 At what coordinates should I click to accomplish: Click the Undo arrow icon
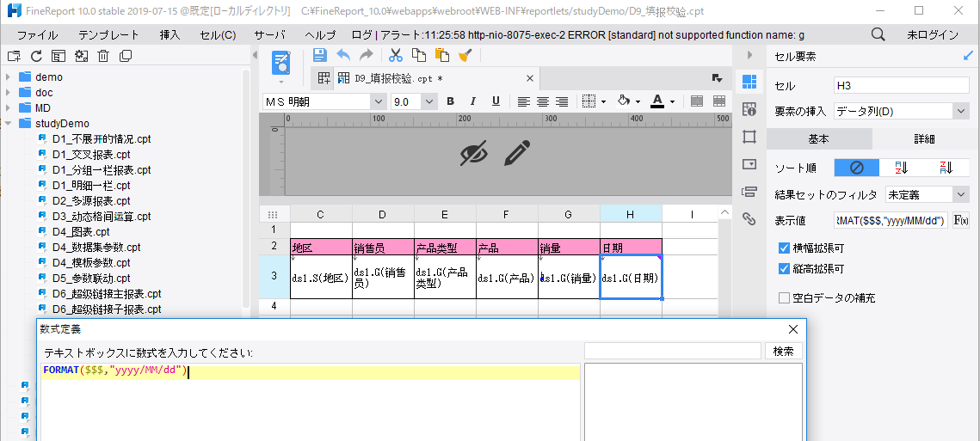point(343,55)
